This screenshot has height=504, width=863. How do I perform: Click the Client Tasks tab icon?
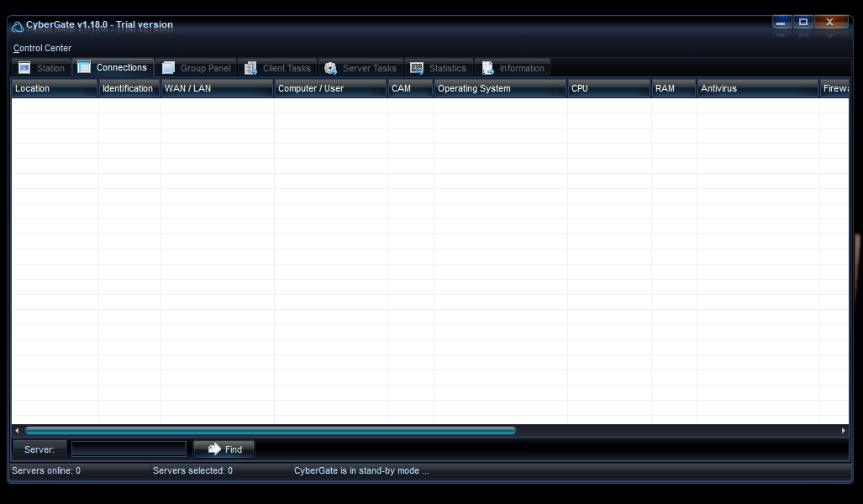[250, 68]
